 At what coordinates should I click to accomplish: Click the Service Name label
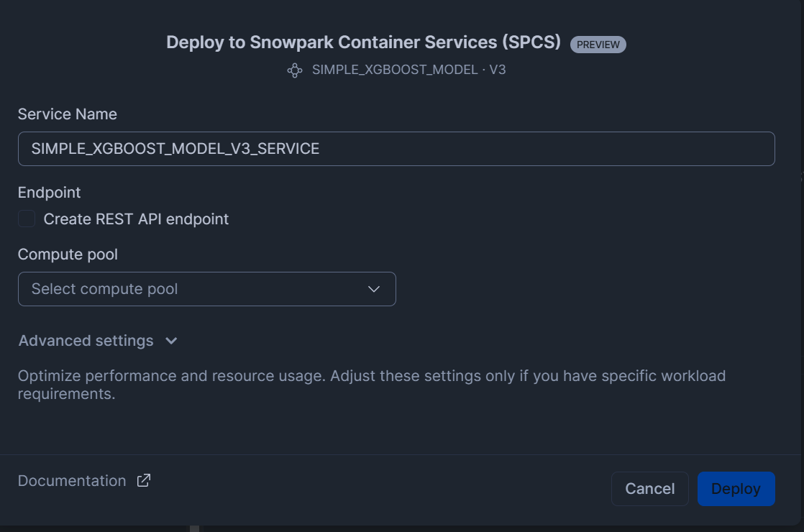tap(67, 114)
